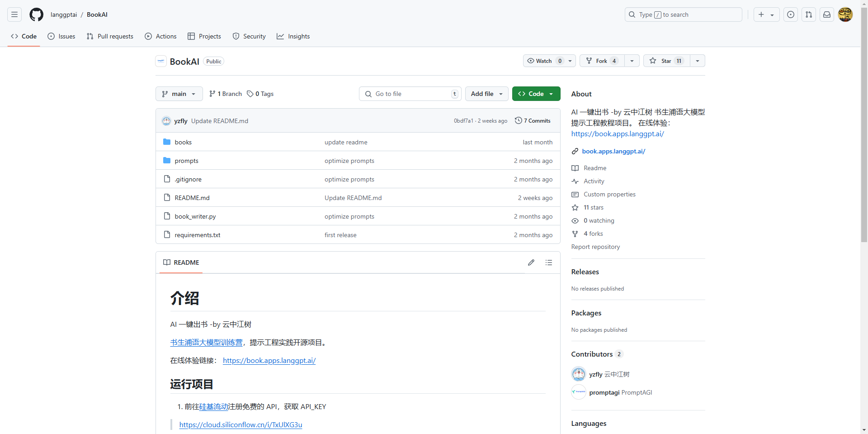Open the Create new plus dropdown

pyautogui.click(x=766, y=14)
